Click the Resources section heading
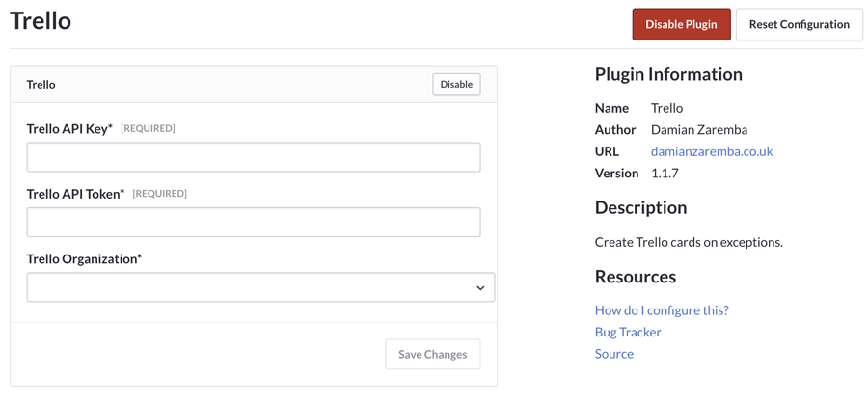 pos(636,277)
